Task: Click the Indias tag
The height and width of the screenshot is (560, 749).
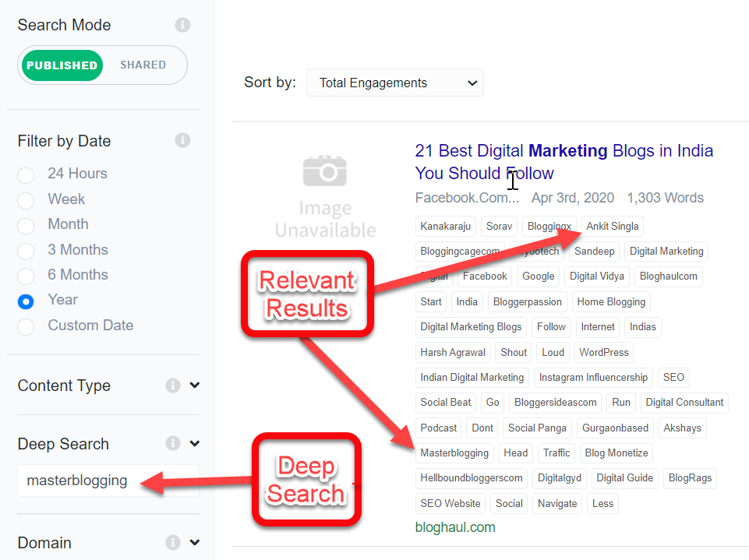Action: (642, 326)
